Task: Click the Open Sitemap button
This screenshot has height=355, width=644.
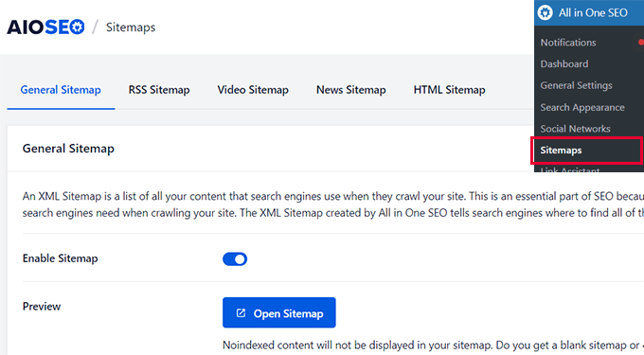Action: [x=279, y=312]
